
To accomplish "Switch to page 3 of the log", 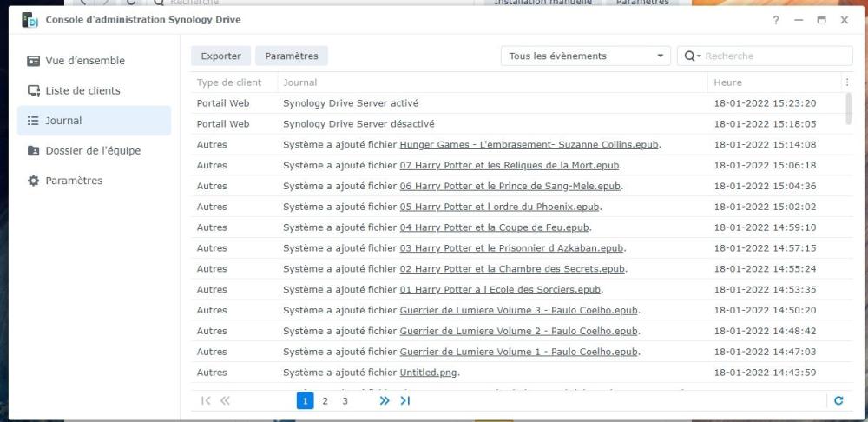I will [345, 401].
